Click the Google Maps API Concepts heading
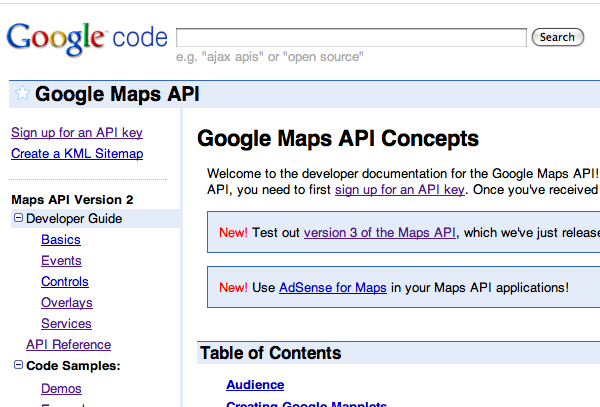Viewport: 600px width, 407px height. point(338,138)
